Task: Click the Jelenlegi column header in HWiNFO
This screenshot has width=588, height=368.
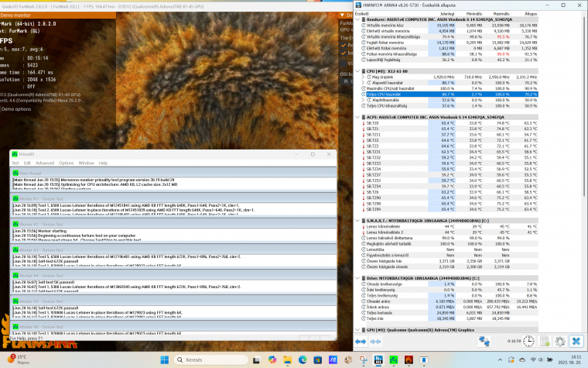Action: [447, 13]
